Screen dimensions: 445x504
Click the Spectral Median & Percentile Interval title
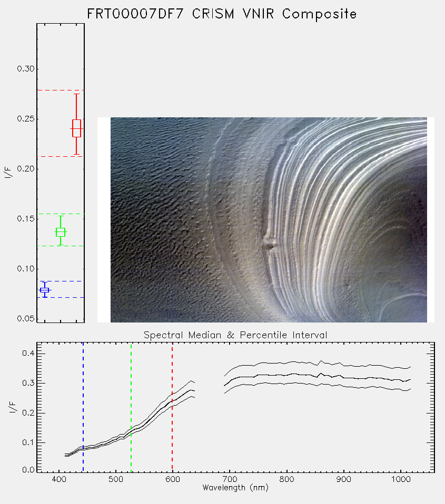pyautogui.click(x=235, y=335)
